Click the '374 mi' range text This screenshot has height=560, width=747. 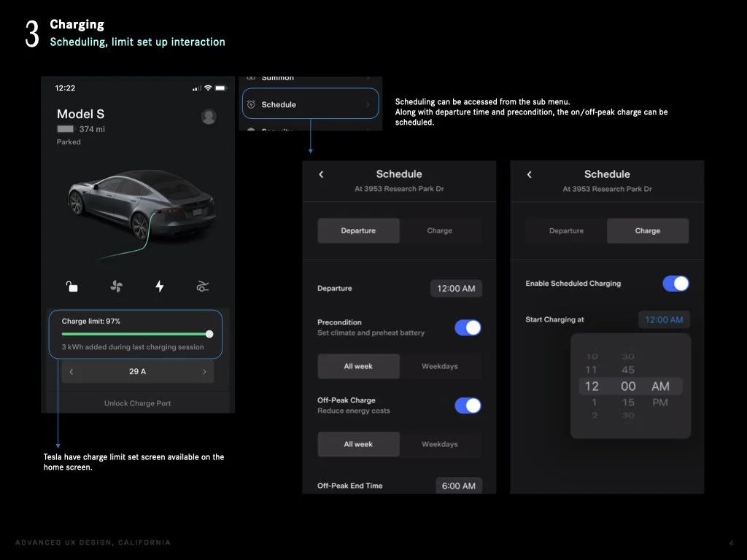pyautogui.click(x=92, y=129)
